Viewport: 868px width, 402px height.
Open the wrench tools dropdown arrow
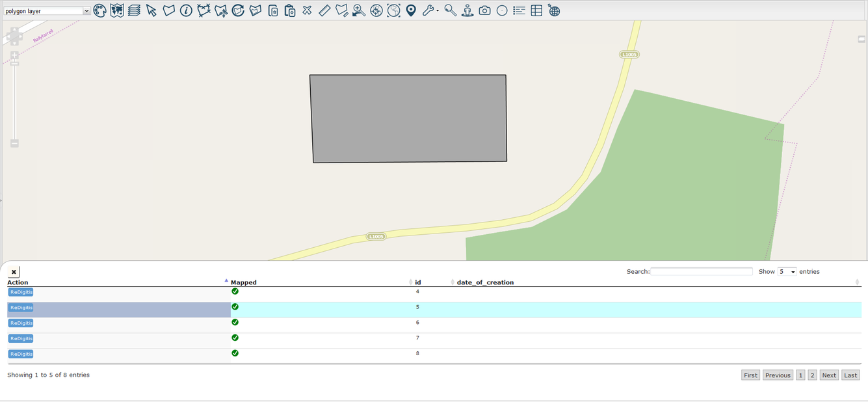(x=438, y=11)
